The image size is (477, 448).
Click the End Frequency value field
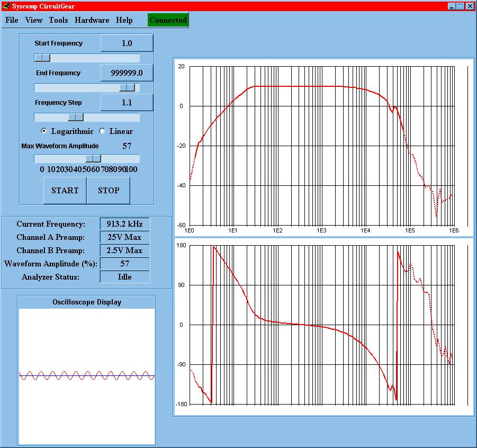click(x=127, y=73)
